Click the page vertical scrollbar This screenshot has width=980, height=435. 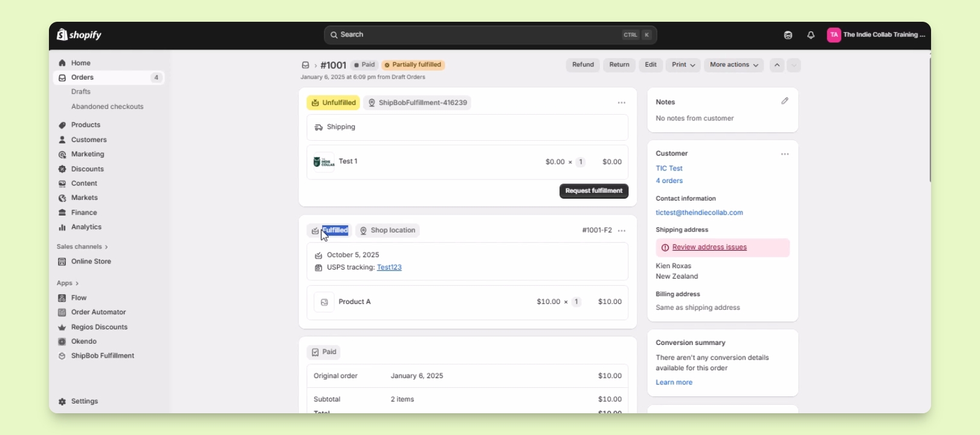point(930,120)
